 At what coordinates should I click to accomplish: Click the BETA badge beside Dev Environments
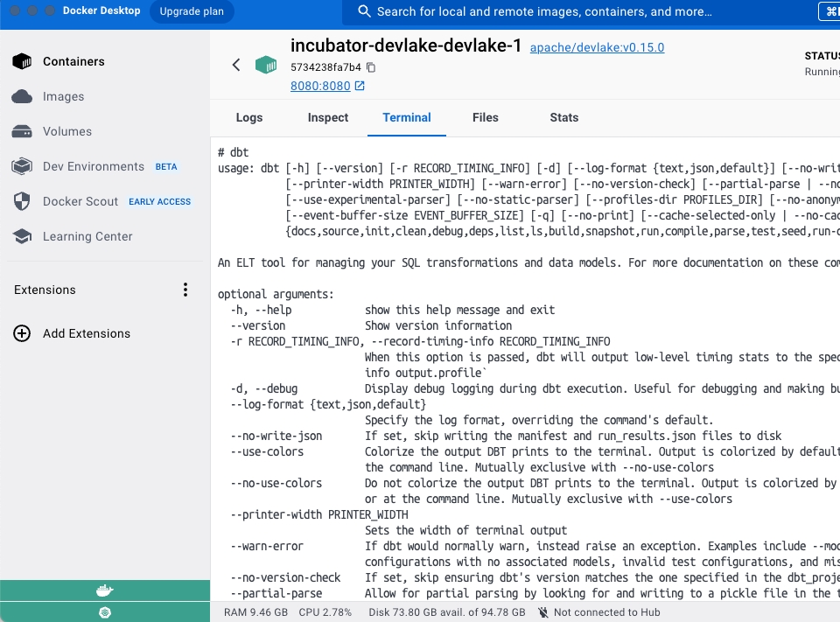pyautogui.click(x=166, y=166)
